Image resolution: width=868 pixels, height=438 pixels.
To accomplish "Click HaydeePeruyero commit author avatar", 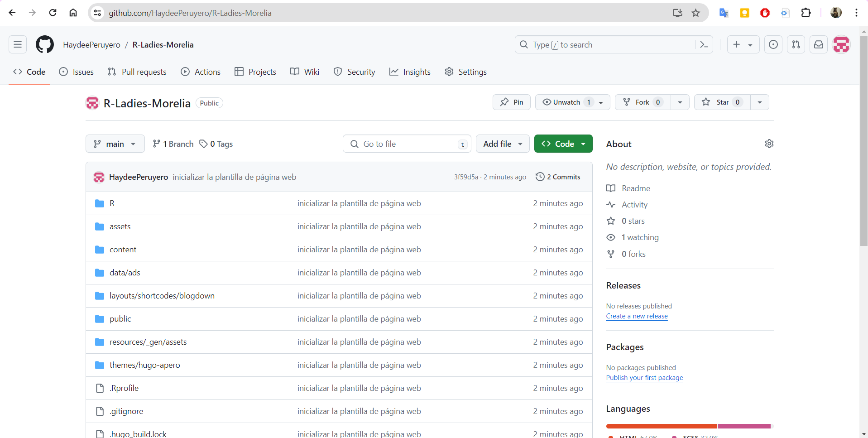I will (x=99, y=177).
